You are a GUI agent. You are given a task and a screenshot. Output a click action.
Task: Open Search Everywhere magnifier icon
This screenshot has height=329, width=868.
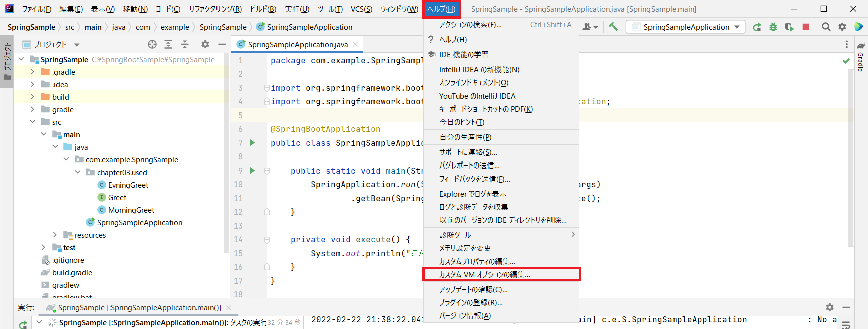pyautogui.click(x=826, y=27)
